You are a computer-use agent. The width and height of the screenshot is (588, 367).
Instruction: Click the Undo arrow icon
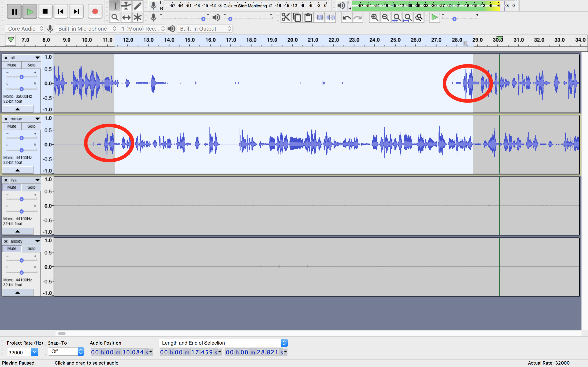346,18
